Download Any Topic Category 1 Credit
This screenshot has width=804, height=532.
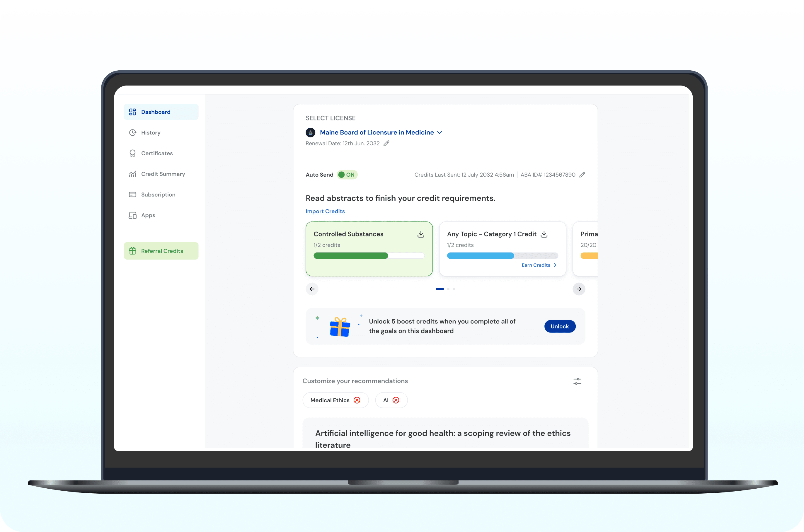(x=544, y=234)
